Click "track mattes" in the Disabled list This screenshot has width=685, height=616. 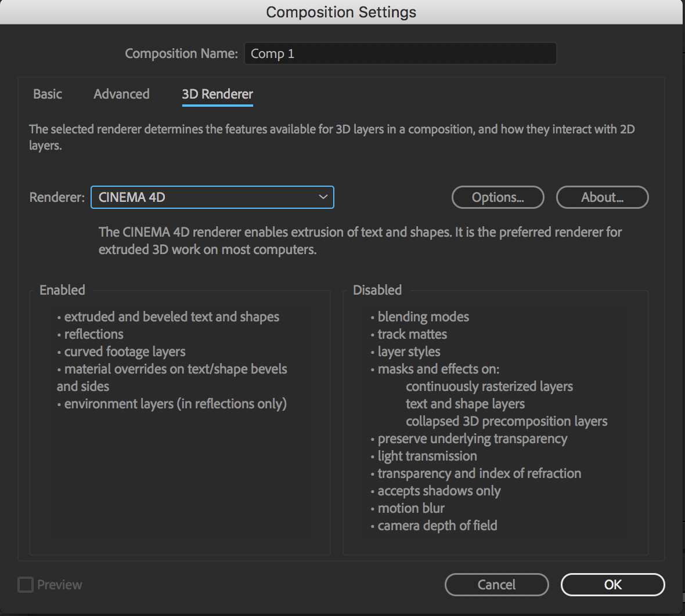(412, 334)
